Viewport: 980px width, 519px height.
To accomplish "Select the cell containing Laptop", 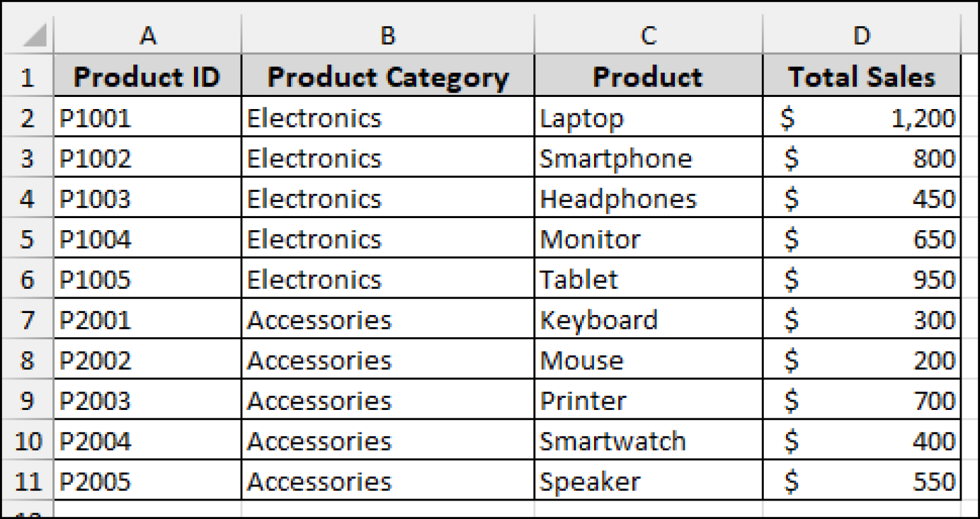I will pyautogui.click(x=648, y=117).
